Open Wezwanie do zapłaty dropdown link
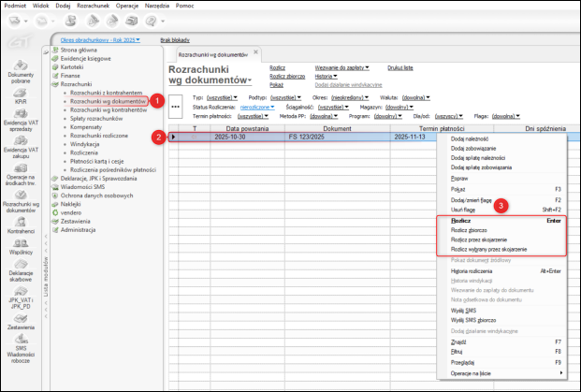The width and height of the screenshot is (581, 392). click(342, 67)
